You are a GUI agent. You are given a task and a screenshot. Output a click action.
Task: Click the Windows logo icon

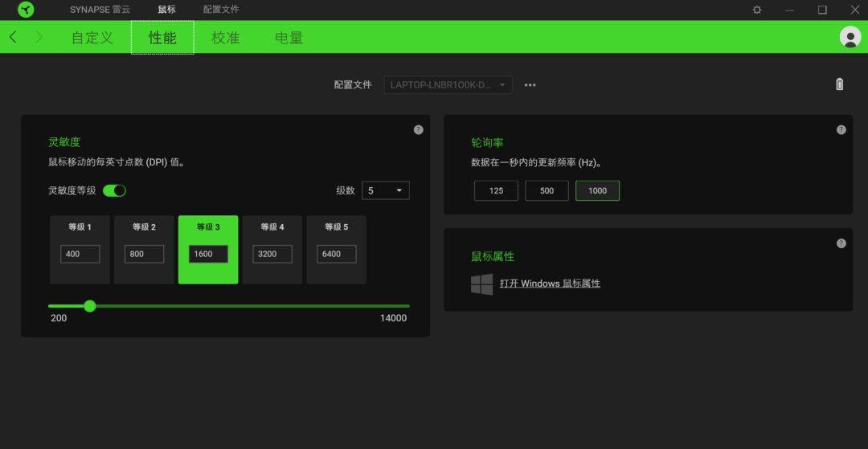[481, 284]
